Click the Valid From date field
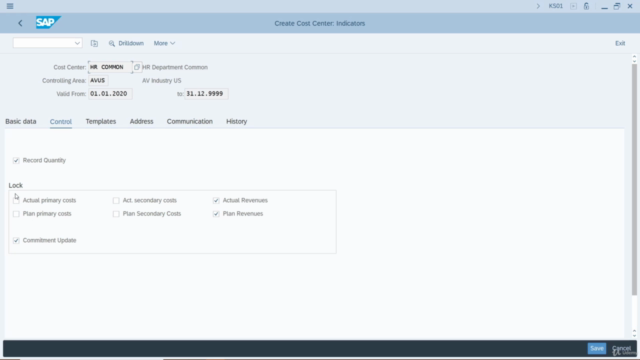The image size is (640, 360). click(x=110, y=94)
